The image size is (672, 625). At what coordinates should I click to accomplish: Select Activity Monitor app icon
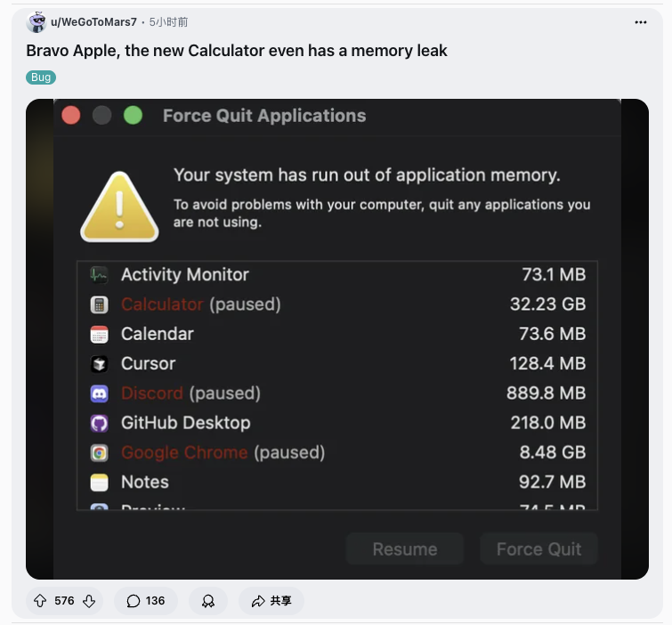pos(100,275)
